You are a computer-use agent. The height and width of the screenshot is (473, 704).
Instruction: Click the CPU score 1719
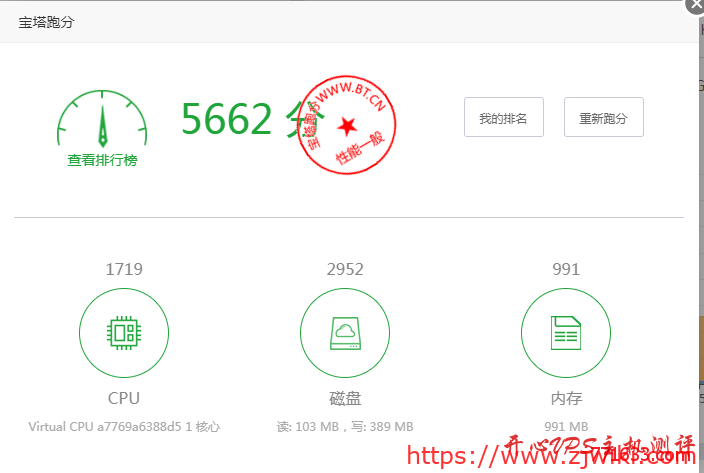tap(124, 269)
